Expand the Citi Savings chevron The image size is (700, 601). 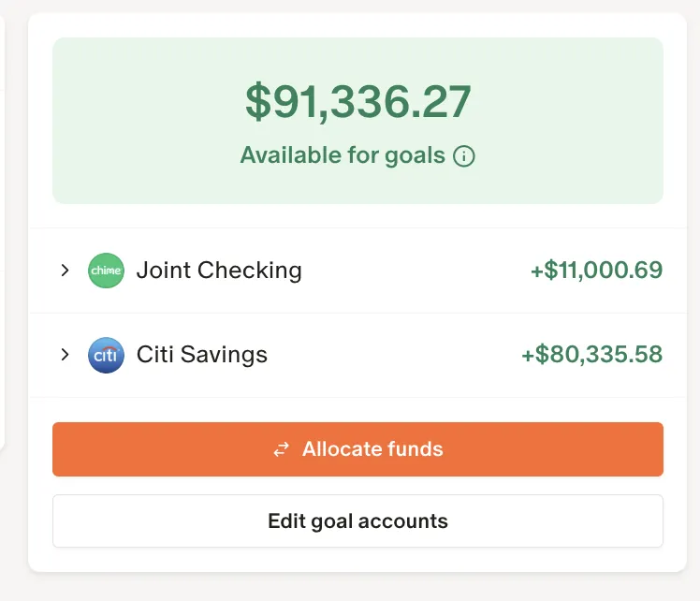tap(66, 355)
